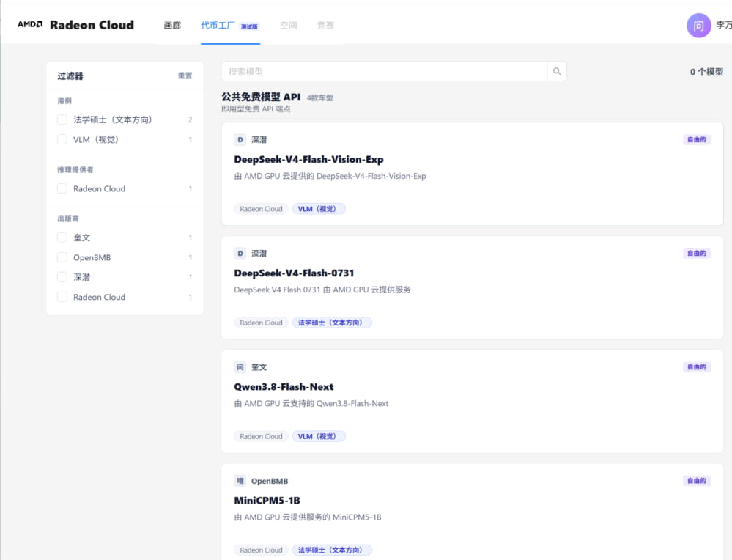Open the user avatar icon 问
Screen dimensions: 732x560
(x=698, y=25)
